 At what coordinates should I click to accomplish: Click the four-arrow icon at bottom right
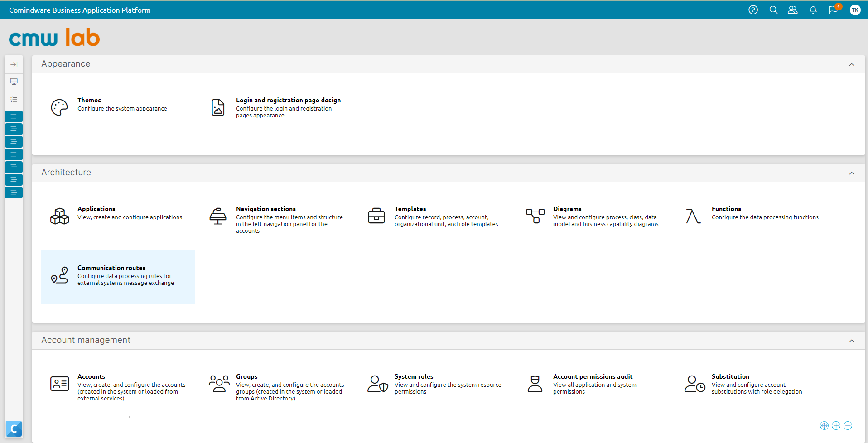click(x=824, y=426)
